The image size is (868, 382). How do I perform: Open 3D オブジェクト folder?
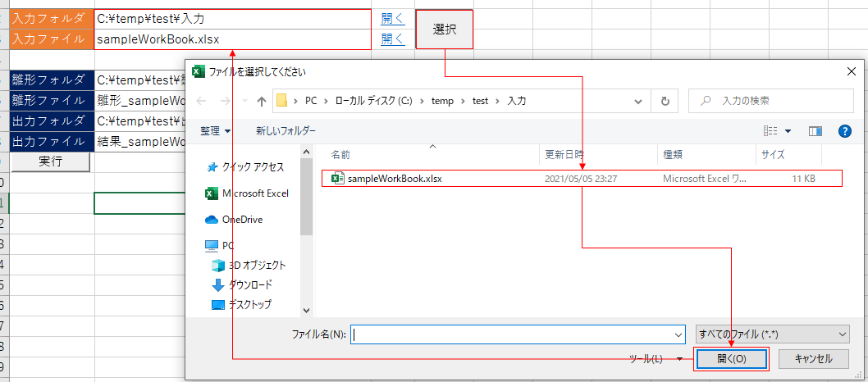pyautogui.click(x=249, y=266)
